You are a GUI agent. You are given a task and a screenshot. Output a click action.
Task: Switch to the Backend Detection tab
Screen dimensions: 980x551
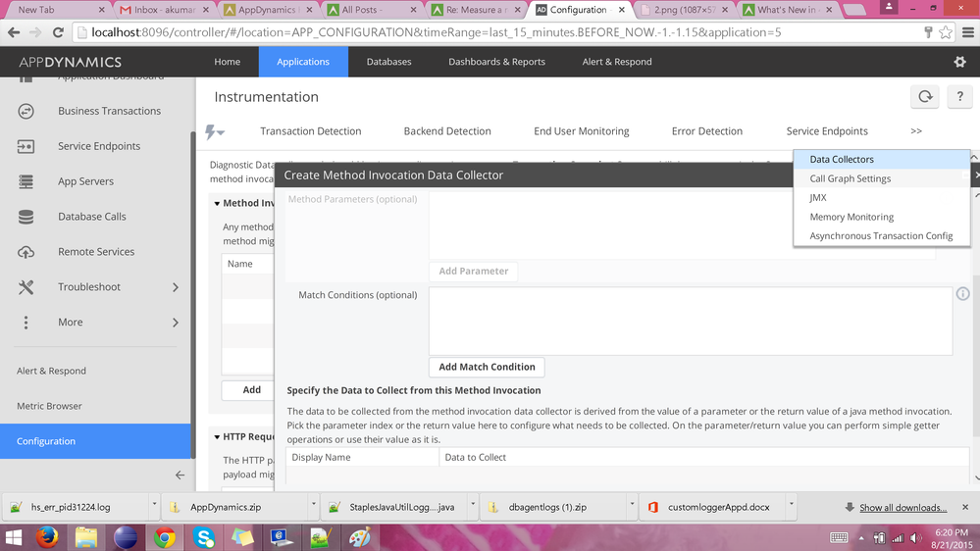tap(447, 131)
